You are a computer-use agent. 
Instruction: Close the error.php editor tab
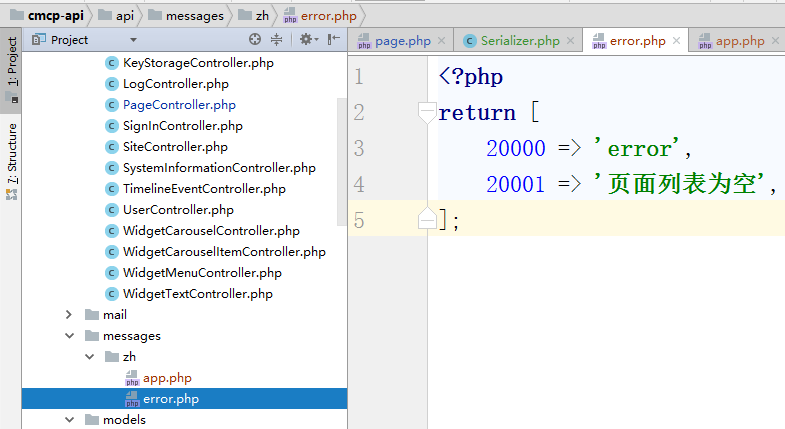[x=677, y=41]
